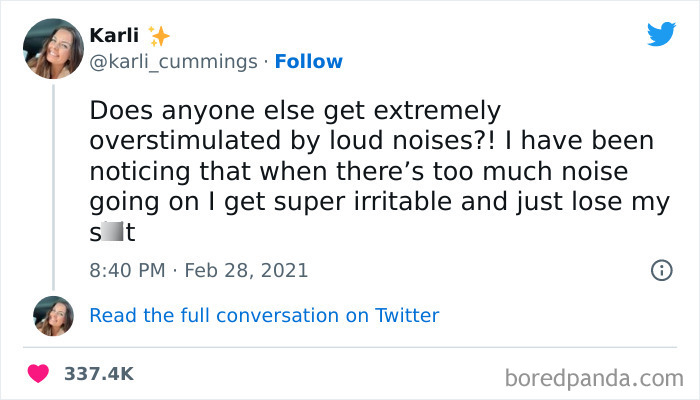Follow the karli_cummings account
The image size is (700, 400).
point(309,62)
